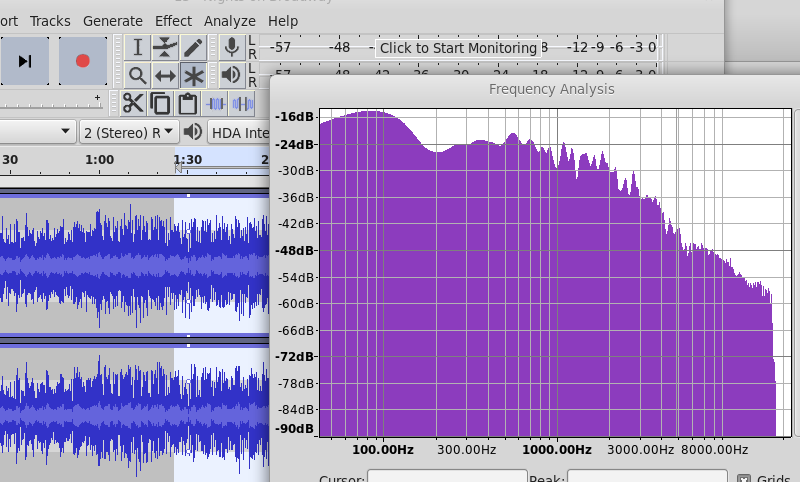Select the Envelope tool
Viewport: 800px width, 482px height.
(x=165, y=47)
